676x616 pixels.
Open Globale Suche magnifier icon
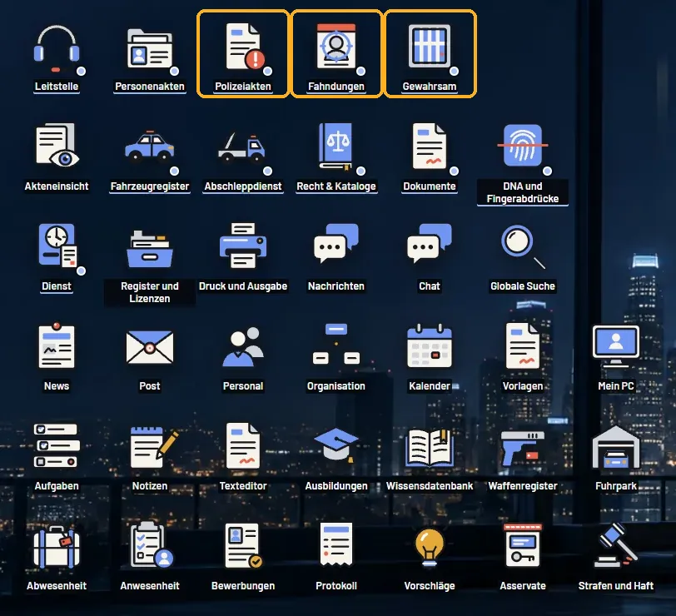(523, 246)
